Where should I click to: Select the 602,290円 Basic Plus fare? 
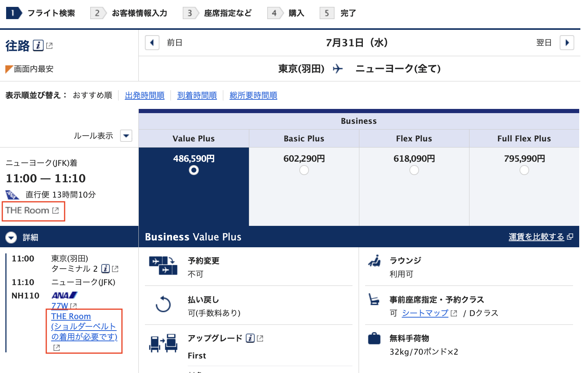(304, 170)
